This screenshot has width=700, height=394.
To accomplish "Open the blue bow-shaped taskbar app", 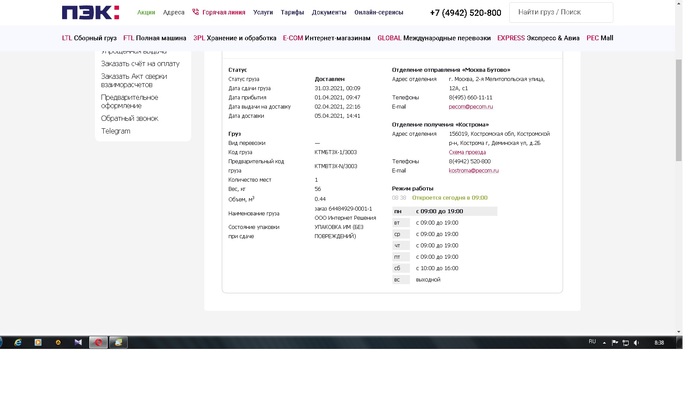I will point(78,342).
